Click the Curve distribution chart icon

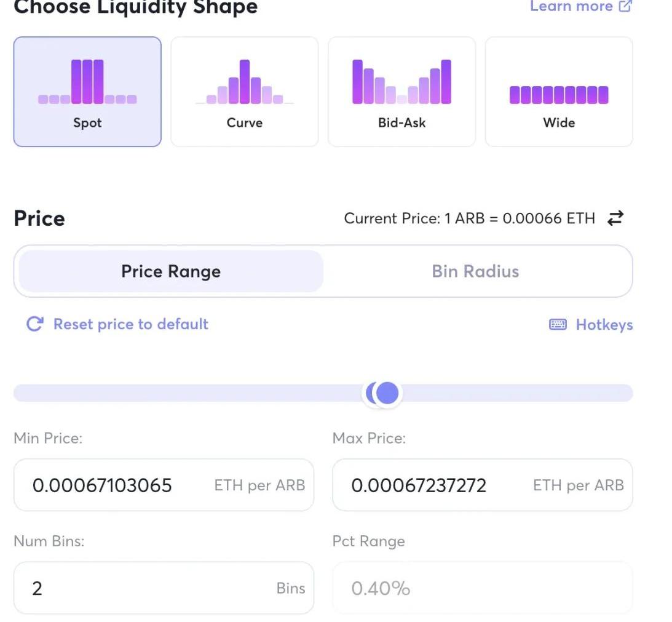coord(244,82)
